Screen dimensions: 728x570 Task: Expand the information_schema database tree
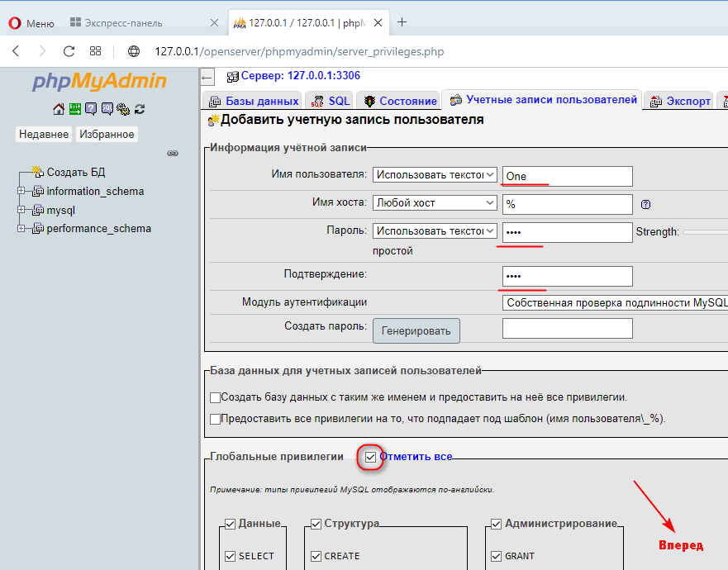pyautogui.click(x=21, y=190)
